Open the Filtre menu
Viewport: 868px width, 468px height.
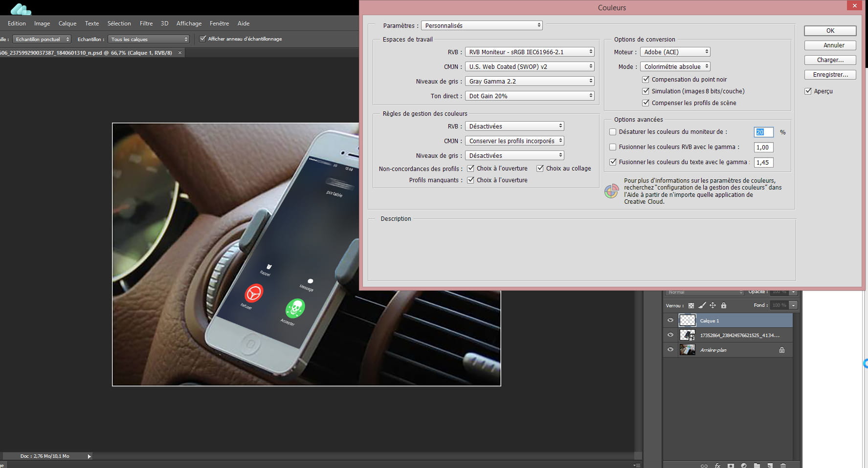[x=146, y=23]
